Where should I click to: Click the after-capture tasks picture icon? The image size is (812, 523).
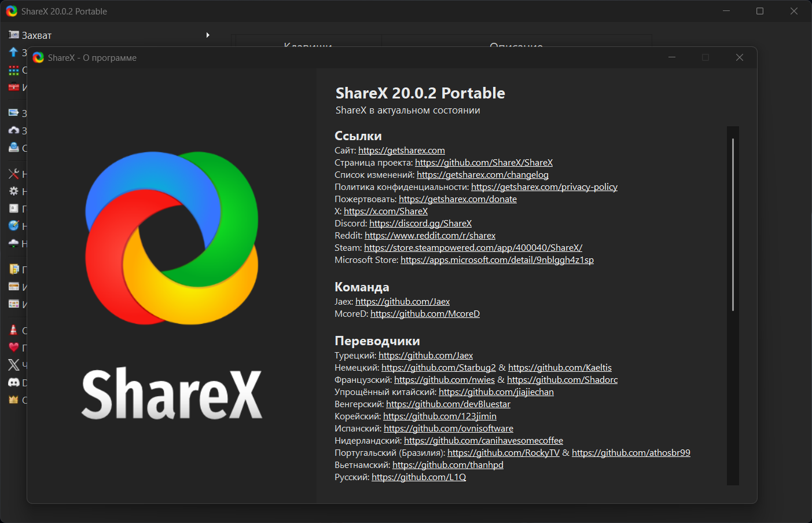(x=14, y=113)
